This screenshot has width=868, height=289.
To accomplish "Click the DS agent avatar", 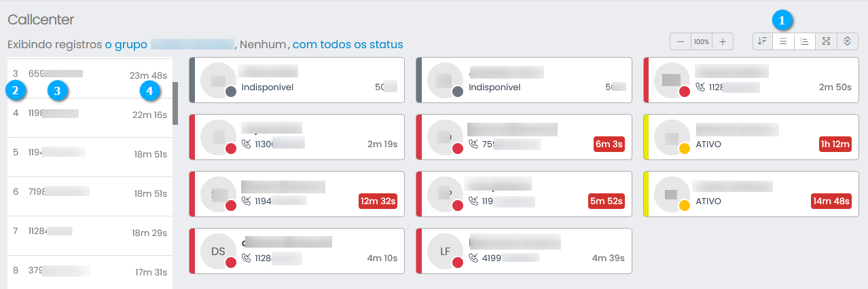I will [x=218, y=251].
